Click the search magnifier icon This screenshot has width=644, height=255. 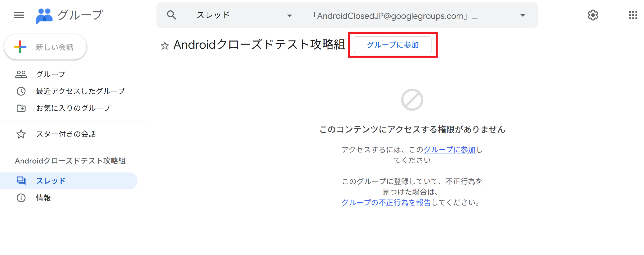(172, 15)
